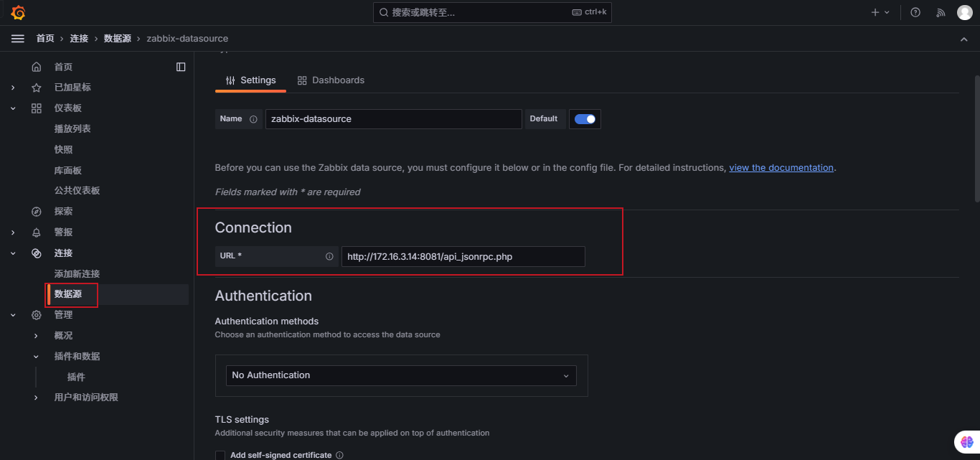The width and height of the screenshot is (980, 460).
Task: Expand the 用户和访问权限 submenu chevron
Action: [x=36, y=398]
